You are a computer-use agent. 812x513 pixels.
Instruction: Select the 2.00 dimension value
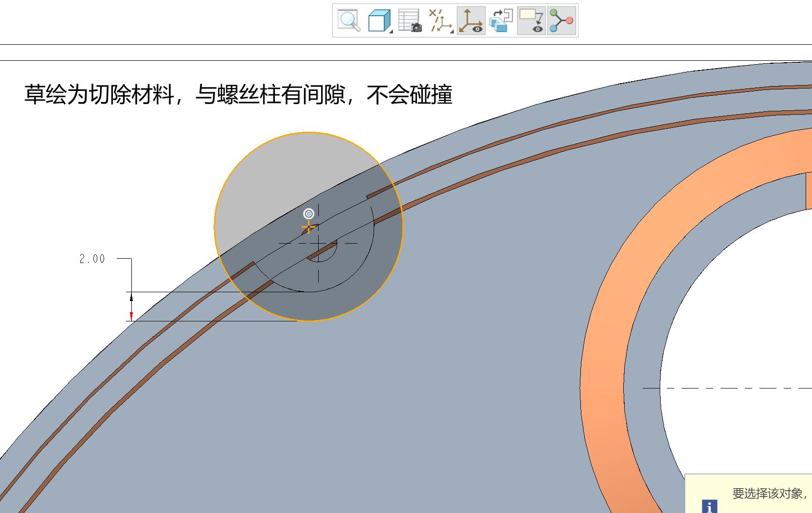point(92,259)
